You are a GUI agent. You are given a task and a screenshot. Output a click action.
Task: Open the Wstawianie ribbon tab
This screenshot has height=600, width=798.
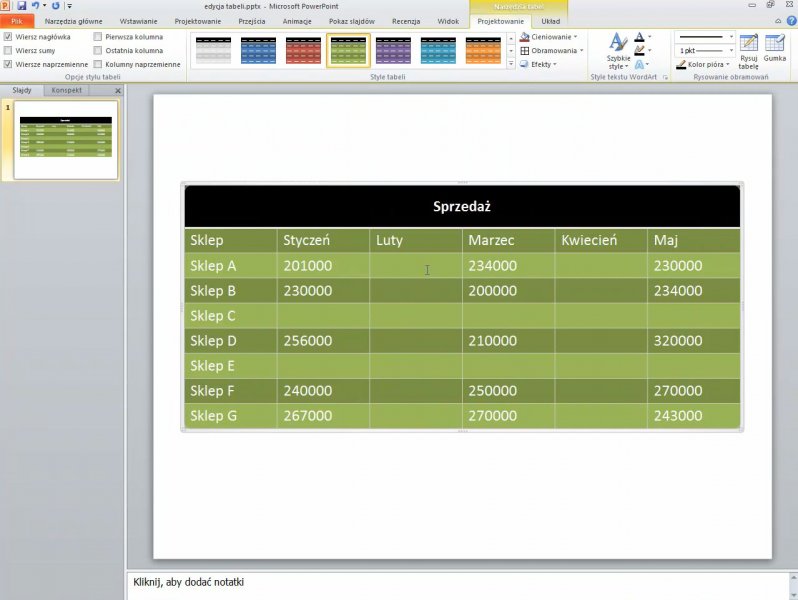(138, 21)
